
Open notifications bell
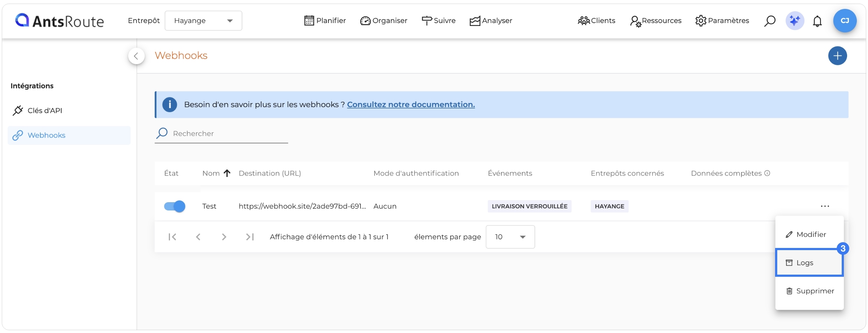tap(818, 21)
